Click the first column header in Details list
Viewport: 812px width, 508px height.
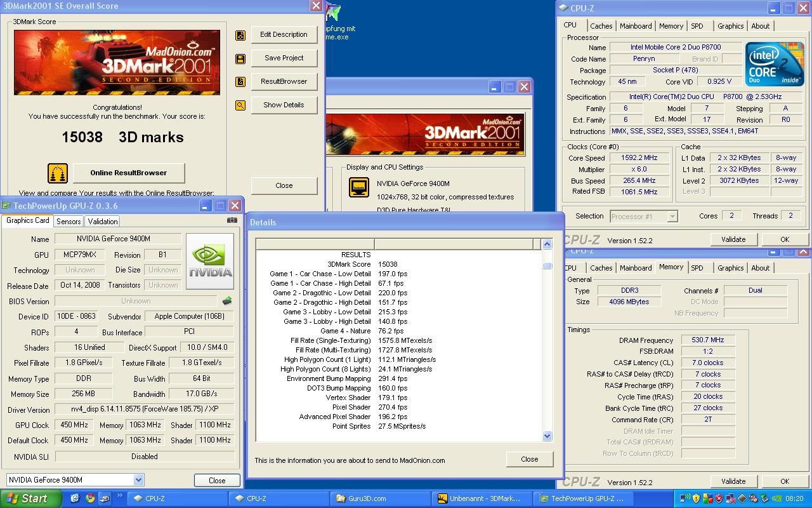click(x=315, y=244)
